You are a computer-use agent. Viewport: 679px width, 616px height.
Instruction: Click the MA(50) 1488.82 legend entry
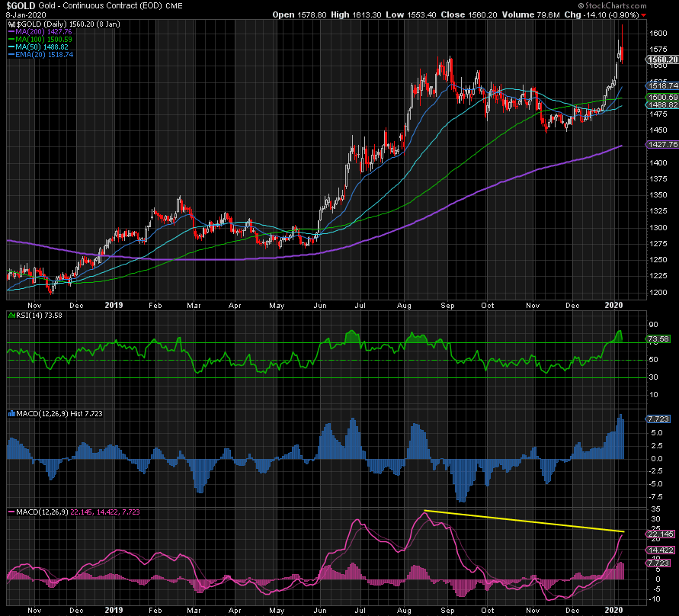(42, 47)
